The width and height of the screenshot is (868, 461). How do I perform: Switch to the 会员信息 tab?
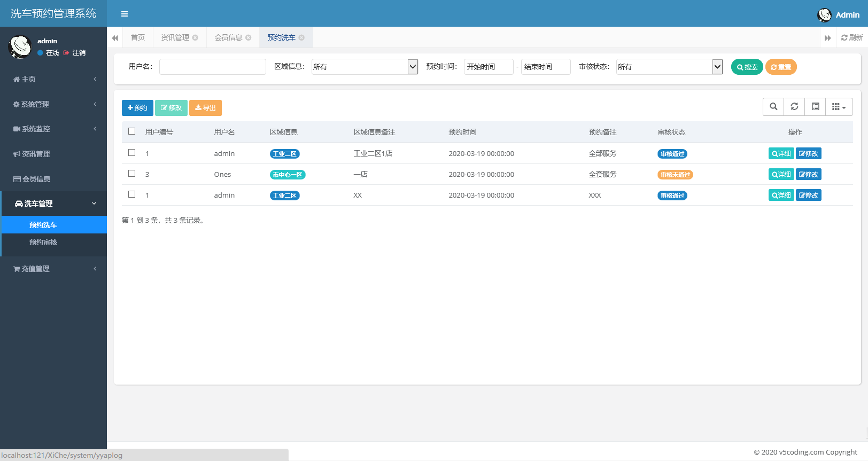(228, 37)
